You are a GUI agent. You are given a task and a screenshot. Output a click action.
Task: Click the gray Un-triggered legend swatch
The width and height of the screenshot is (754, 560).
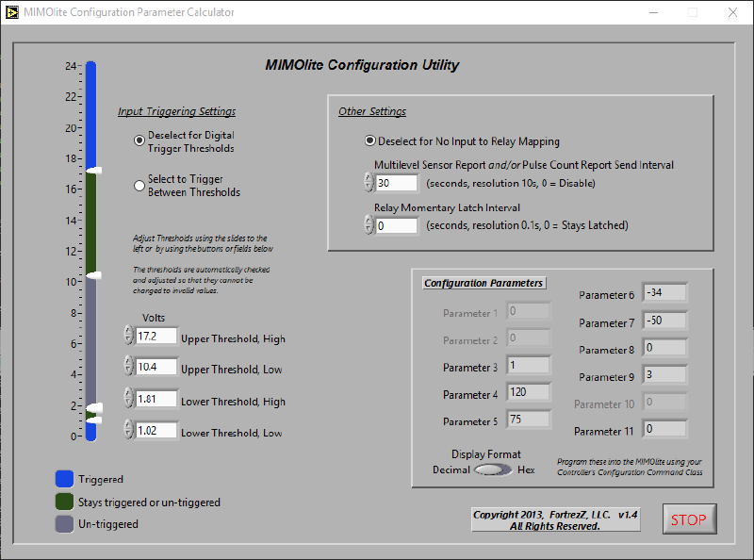[x=64, y=524]
